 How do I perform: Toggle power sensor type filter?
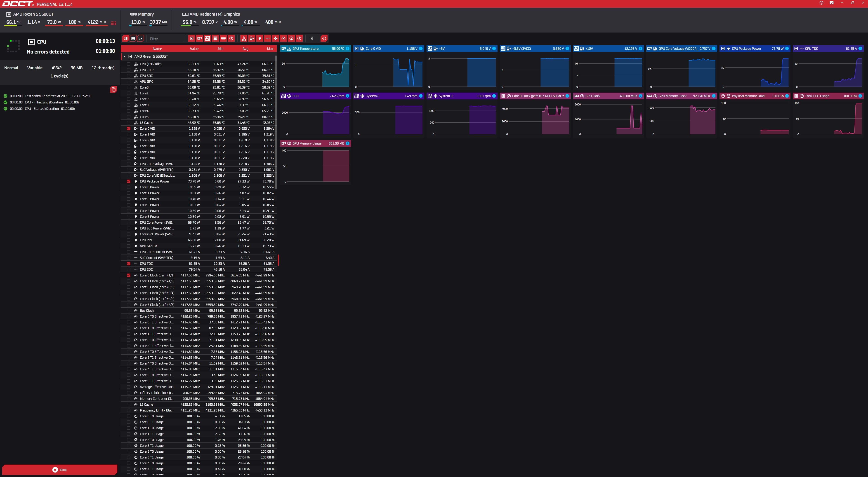point(259,38)
